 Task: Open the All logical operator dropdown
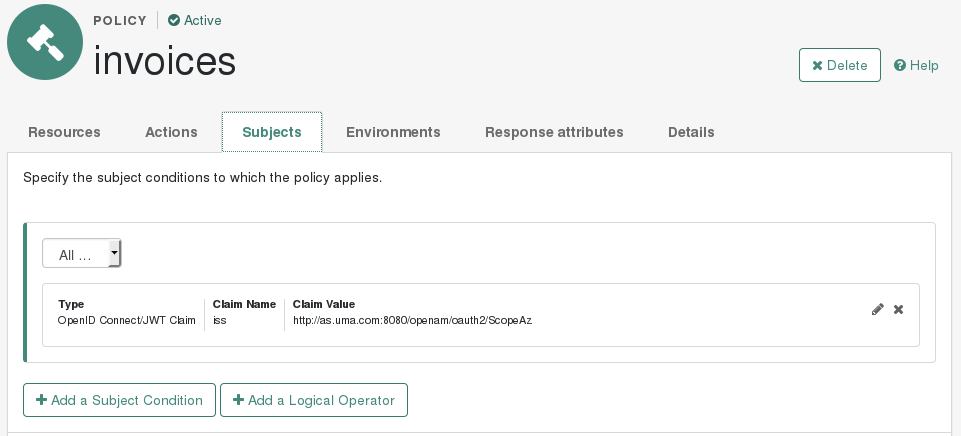click(82, 254)
